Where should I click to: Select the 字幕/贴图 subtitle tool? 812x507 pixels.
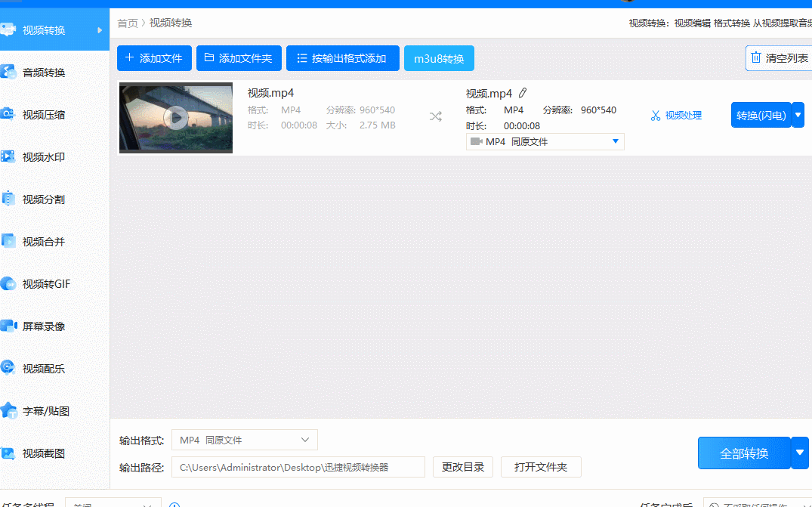coord(45,410)
